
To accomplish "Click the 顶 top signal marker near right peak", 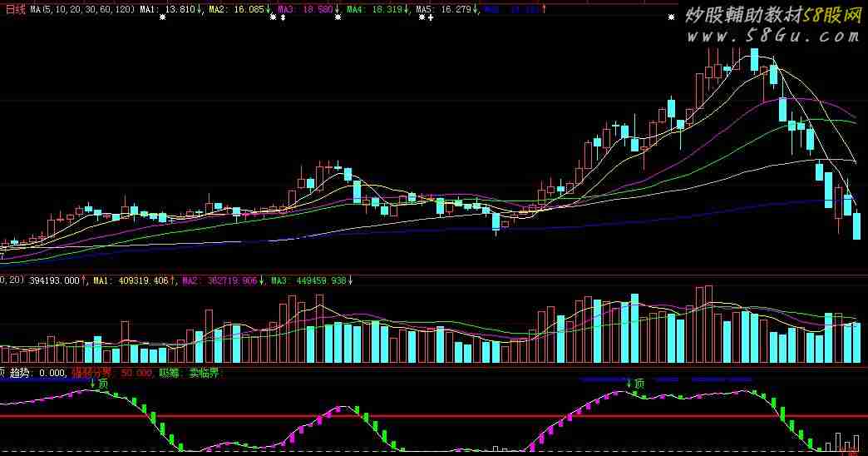I will click(635, 383).
